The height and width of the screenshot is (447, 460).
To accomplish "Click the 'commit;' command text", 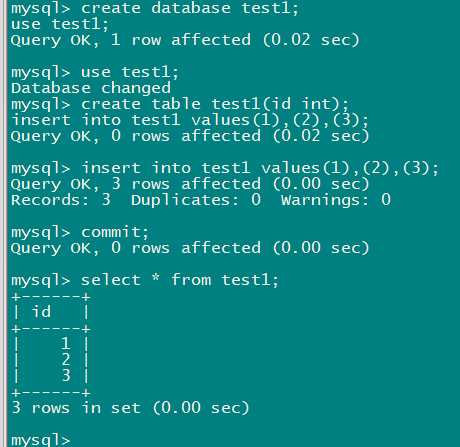I will [115, 232].
